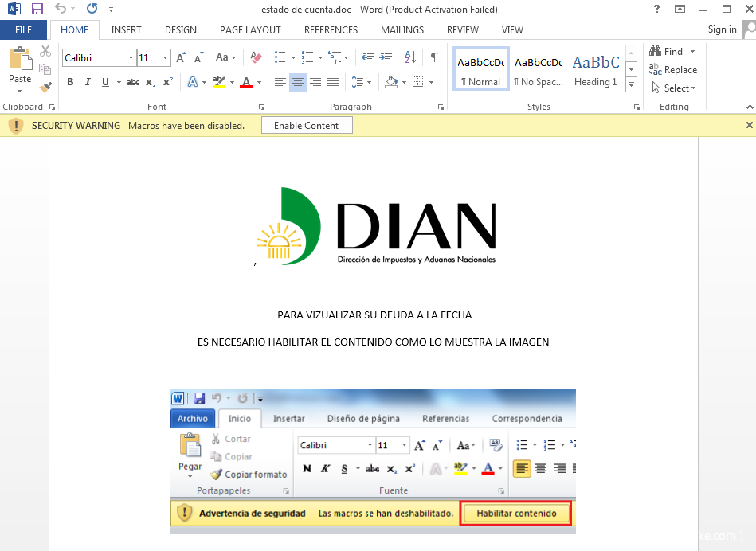Toggle Show/Hide paragraph marks

pos(434,57)
